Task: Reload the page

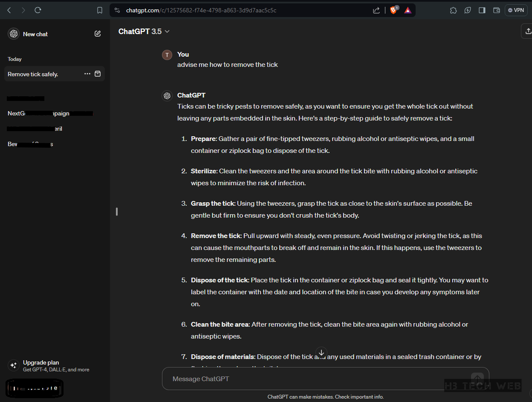Action: pos(38,10)
